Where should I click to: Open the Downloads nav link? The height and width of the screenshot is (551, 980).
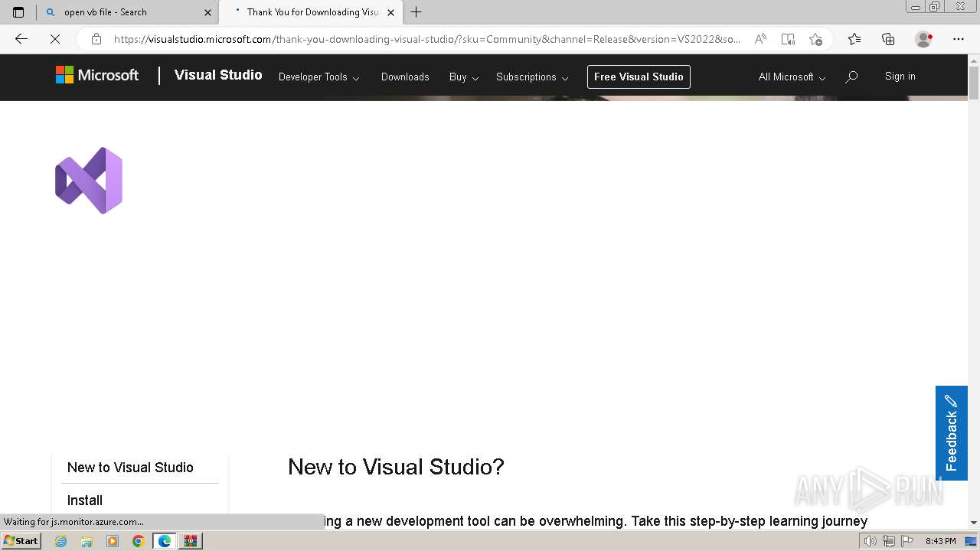(x=405, y=77)
